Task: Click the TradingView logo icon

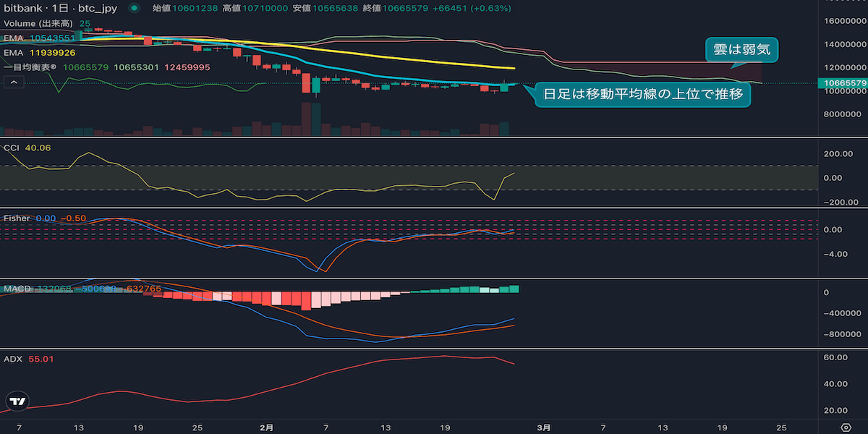Action: (x=19, y=401)
